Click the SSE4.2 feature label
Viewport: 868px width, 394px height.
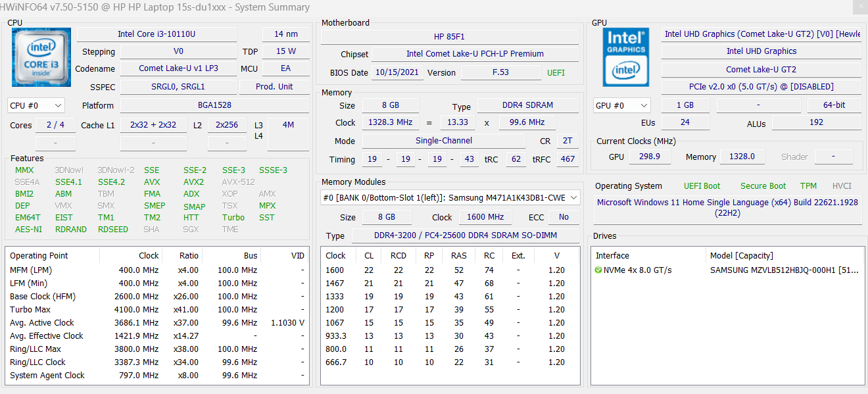(111, 182)
